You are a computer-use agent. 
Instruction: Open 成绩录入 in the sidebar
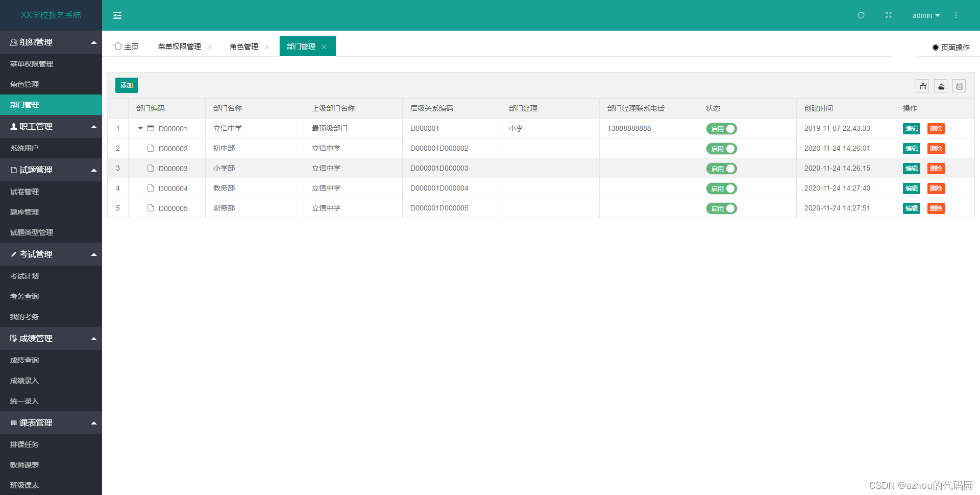pyautogui.click(x=51, y=381)
